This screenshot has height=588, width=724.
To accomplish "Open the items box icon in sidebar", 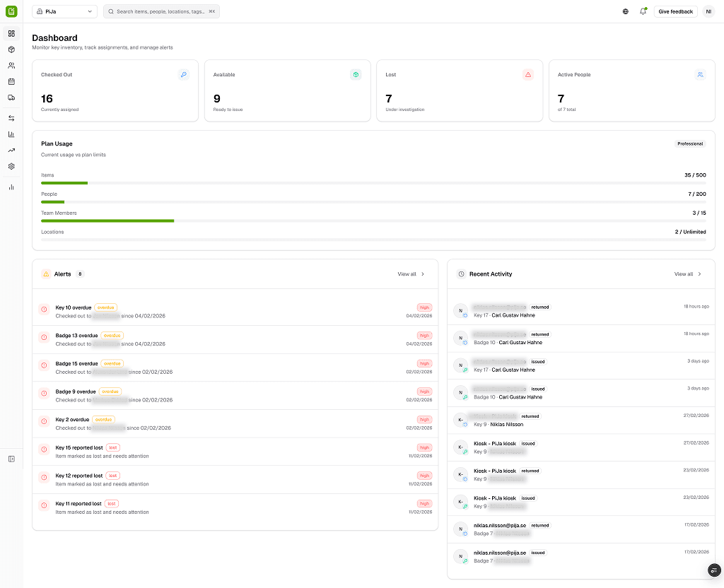I will pos(11,49).
